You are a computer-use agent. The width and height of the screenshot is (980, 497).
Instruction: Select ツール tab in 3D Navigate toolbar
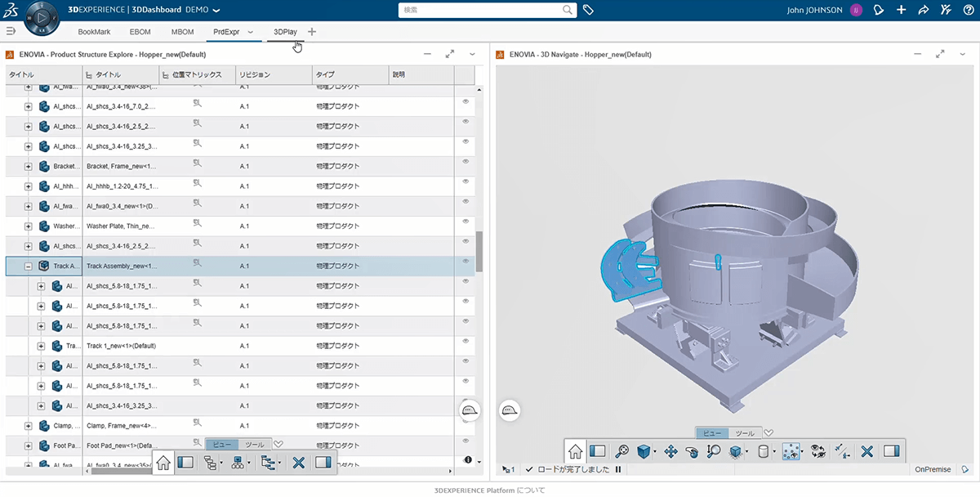point(745,433)
